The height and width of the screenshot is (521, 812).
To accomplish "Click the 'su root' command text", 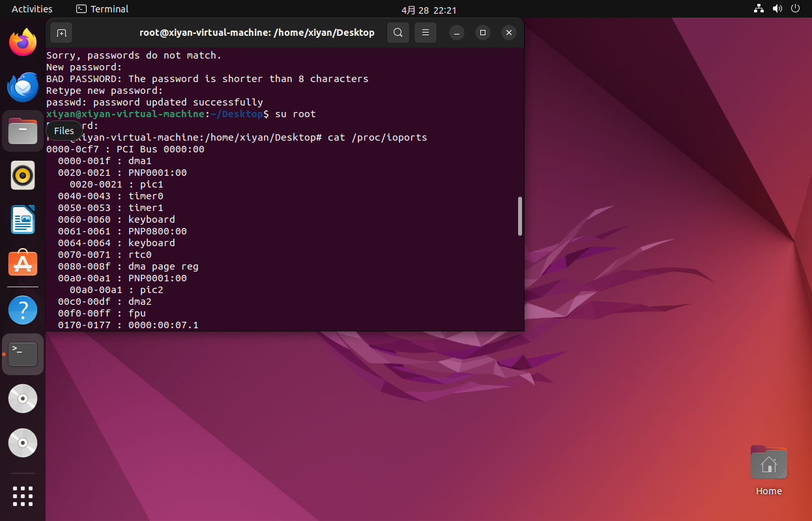I will (x=295, y=114).
